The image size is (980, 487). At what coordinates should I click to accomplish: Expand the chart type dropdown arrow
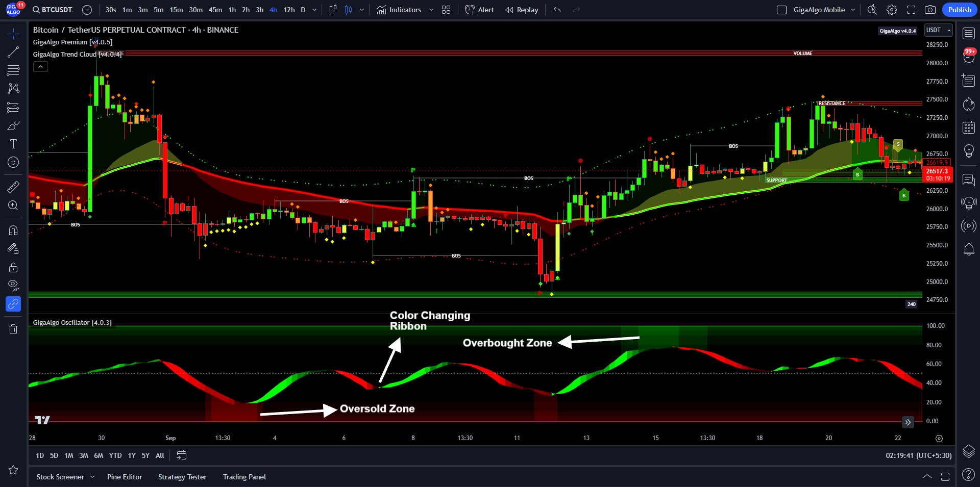tap(362, 10)
